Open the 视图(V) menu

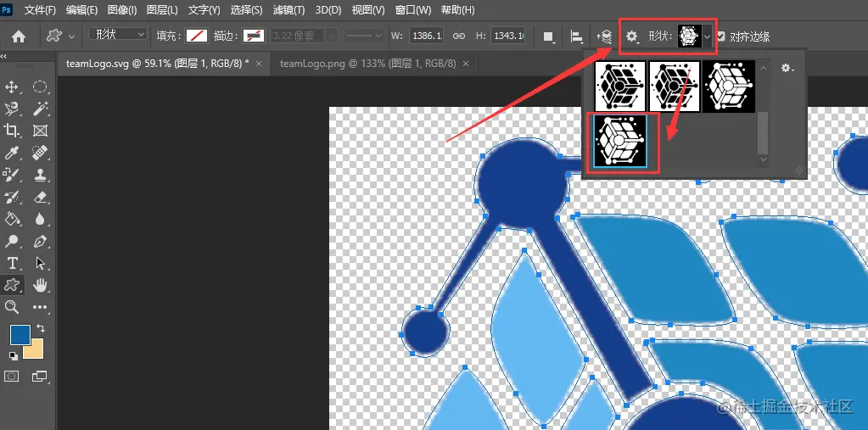(368, 10)
